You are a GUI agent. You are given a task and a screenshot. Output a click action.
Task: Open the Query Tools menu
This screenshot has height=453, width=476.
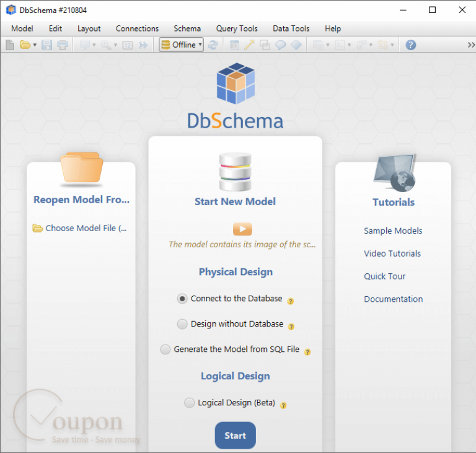(x=237, y=29)
